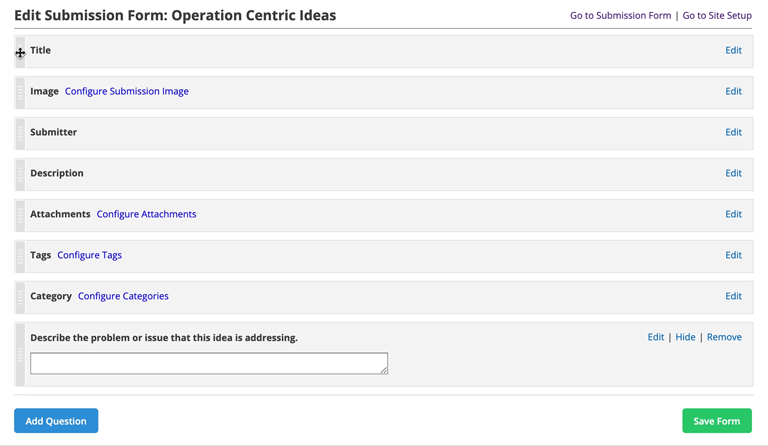The image size is (768, 446).
Task: Edit the Submitter field
Action: pos(733,132)
